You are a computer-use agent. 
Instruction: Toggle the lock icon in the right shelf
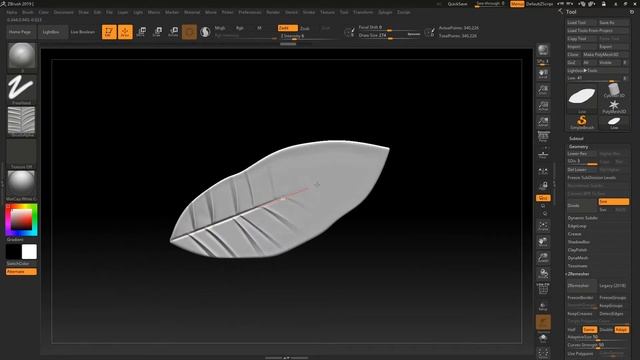pyautogui.click(x=543, y=186)
